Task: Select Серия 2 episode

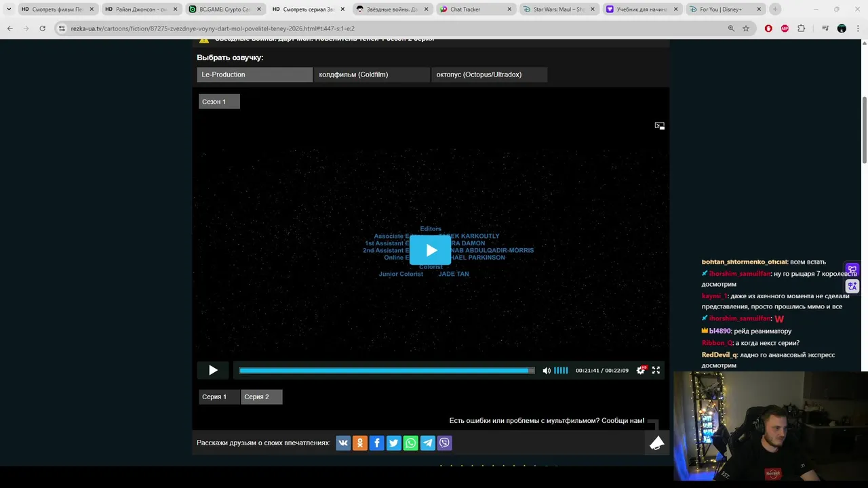Action: [x=261, y=396]
